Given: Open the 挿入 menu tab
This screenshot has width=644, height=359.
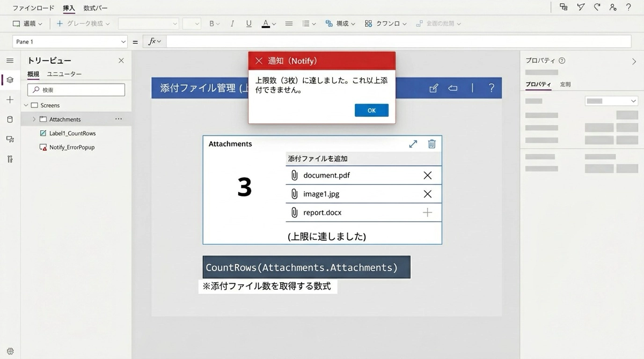Looking at the screenshot, I should (69, 8).
